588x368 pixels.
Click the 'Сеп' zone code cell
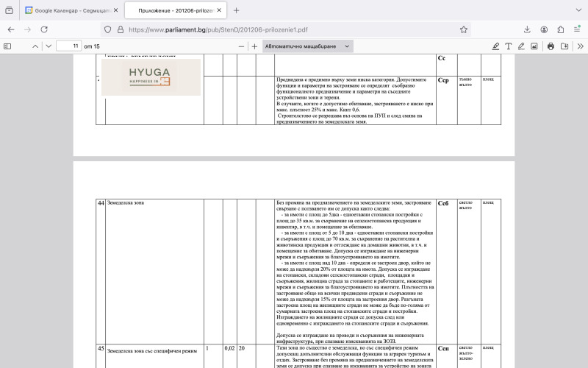pyautogui.click(x=446, y=356)
